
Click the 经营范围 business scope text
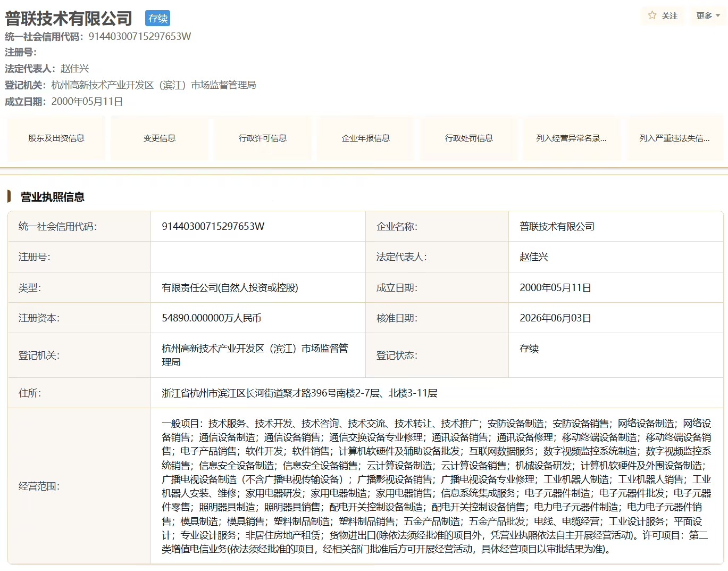[x=437, y=486]
